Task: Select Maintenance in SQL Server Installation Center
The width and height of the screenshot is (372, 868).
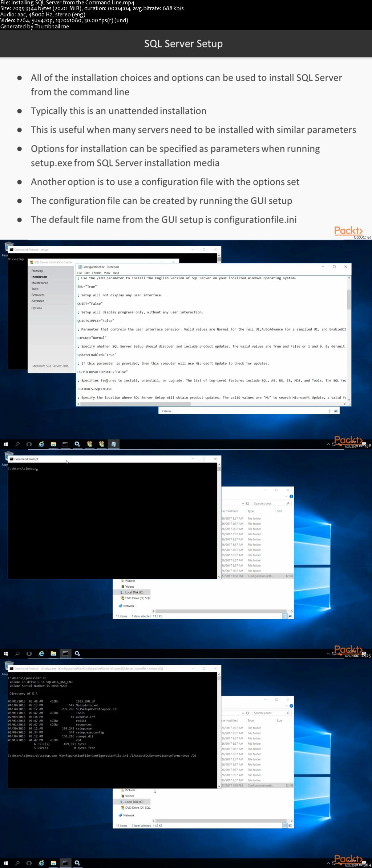Action: point(40,283)
